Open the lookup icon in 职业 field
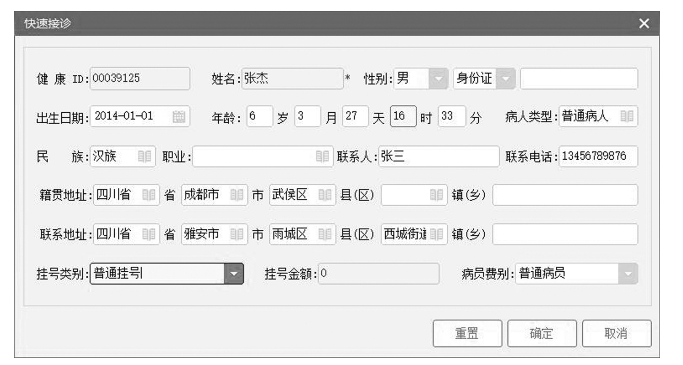This screenshot has height=365, width=683. 322,156
